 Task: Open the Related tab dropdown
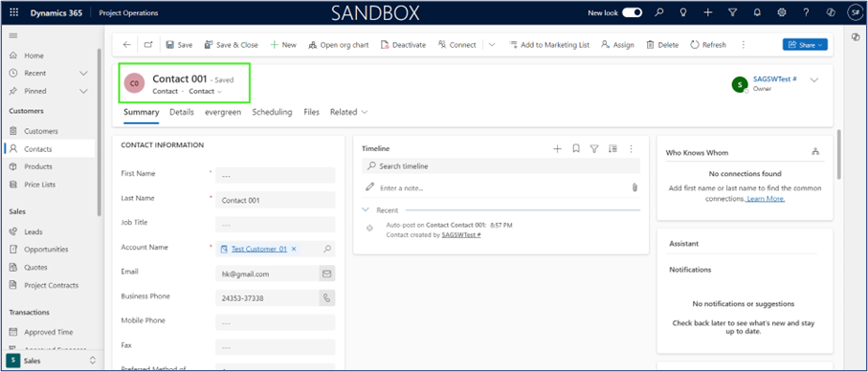[348, 113]
